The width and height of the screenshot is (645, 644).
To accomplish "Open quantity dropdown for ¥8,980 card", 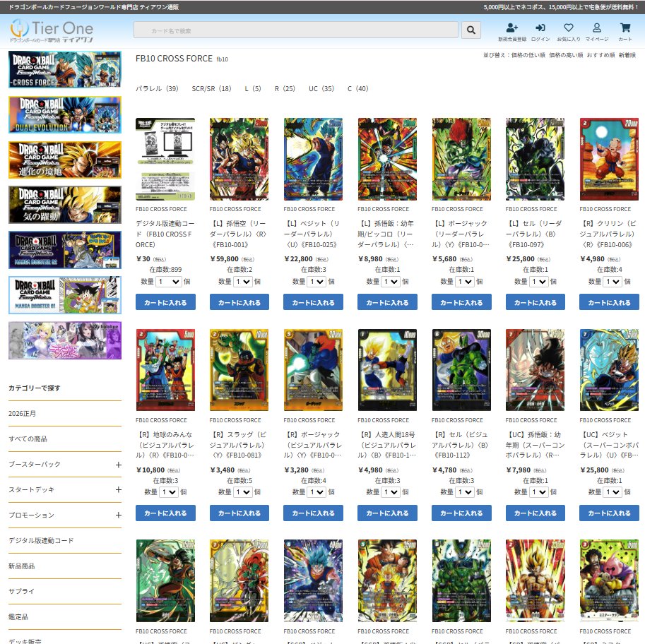I will 391,282.
